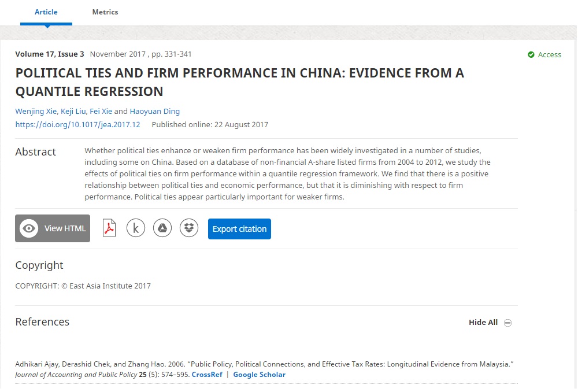Click Hide All references toggle
This screenshot has height=392, width=578.
(x=483, y=323)
